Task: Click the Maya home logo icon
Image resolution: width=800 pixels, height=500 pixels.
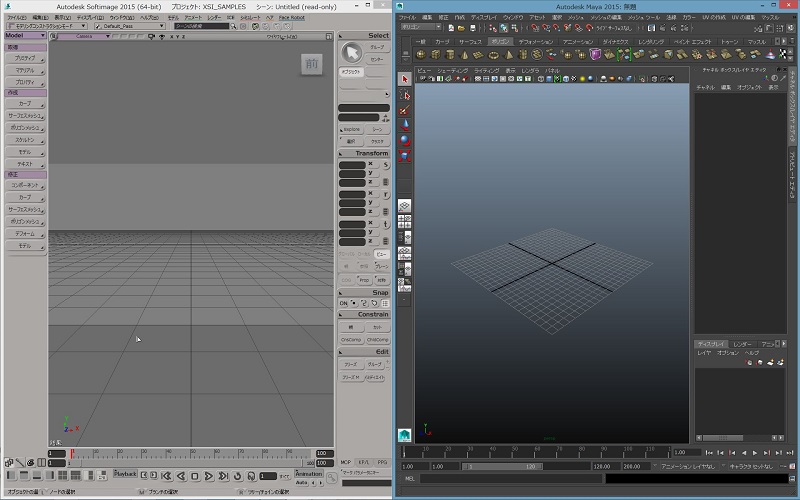Action: 405,435
